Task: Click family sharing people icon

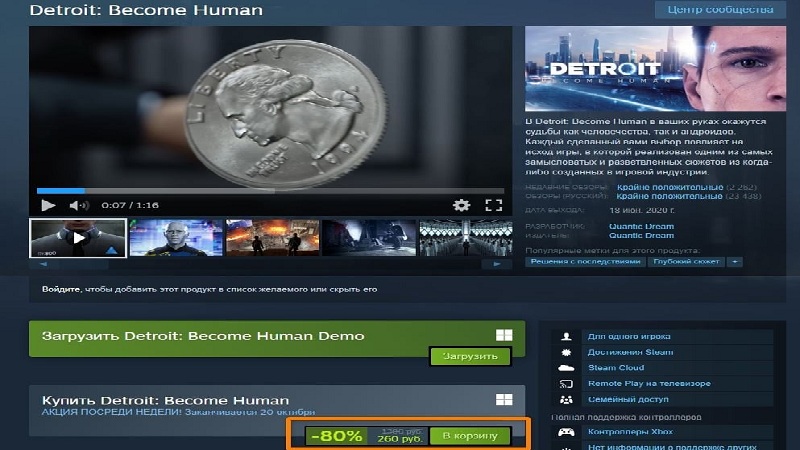Action: (x=566, y=399)
